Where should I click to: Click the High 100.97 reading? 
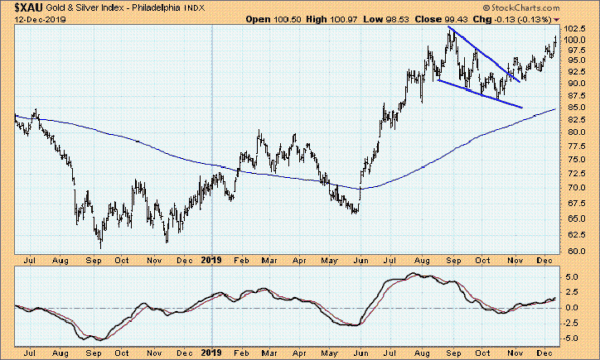point(331,19)
